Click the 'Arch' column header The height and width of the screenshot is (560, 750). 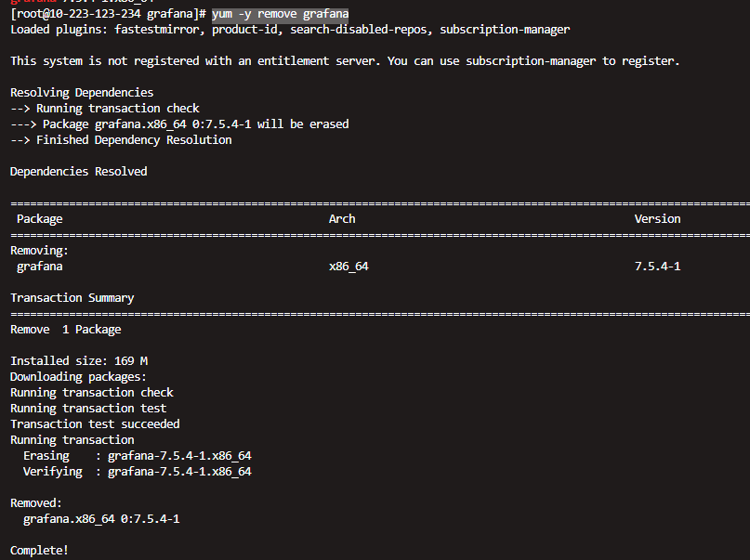pos(342,219)
